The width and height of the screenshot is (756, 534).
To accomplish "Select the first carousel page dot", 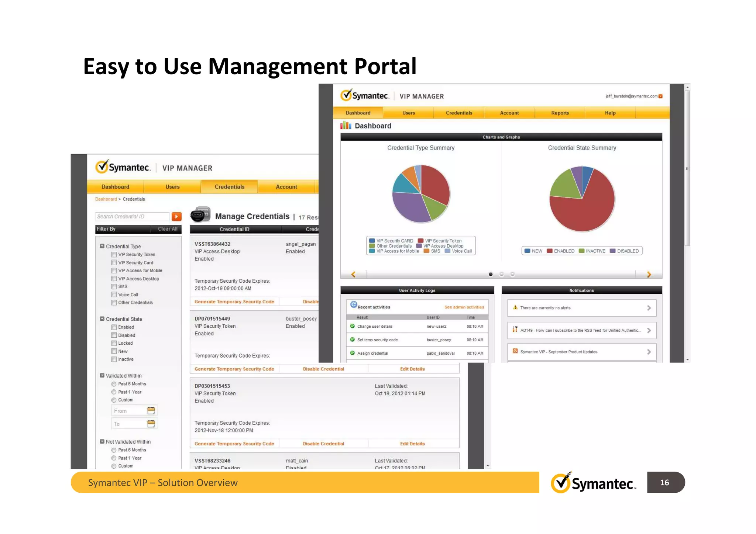I will tap(491, 274).
